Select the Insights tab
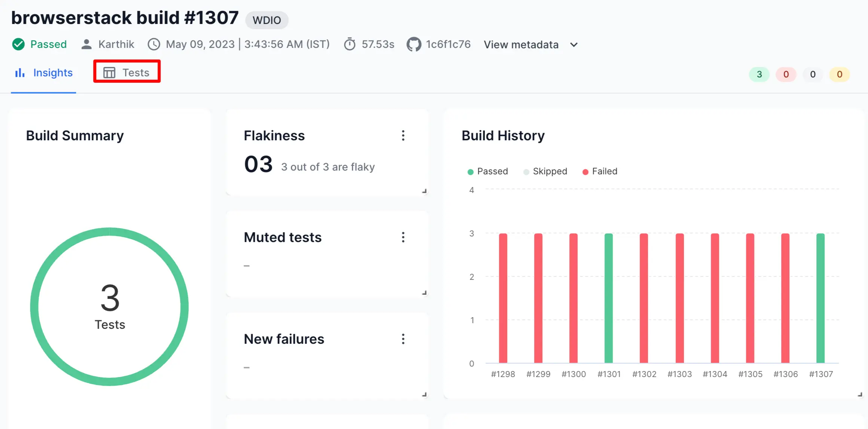 [x=44, y=73]
